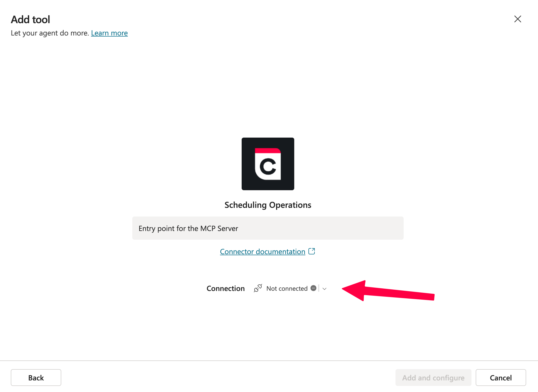This screenshot has height=392, width=538.
Task: Cancel adding the tool
Action: pyautogui.click(x=501, y=378)
